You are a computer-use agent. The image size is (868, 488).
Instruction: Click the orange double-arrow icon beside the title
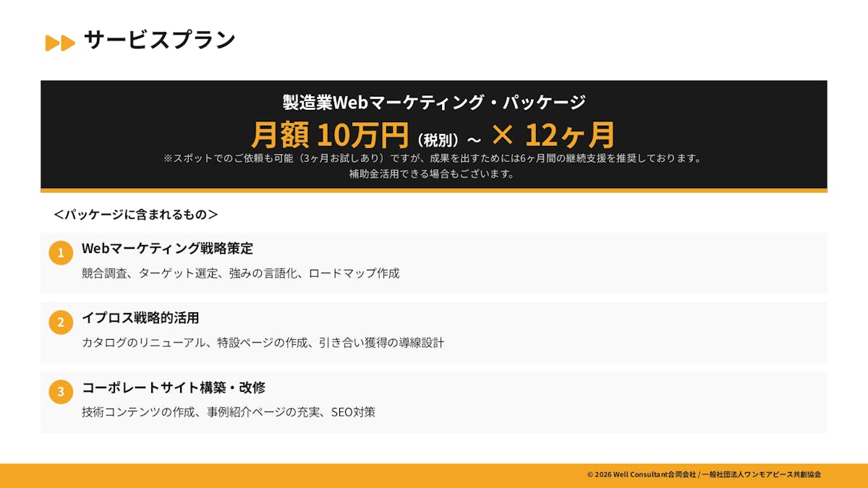tap(60, 43)
